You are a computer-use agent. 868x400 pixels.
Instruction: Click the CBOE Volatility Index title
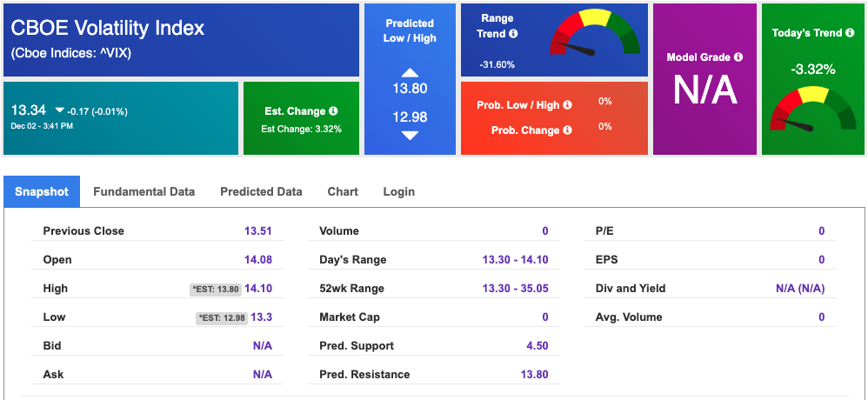107,28
